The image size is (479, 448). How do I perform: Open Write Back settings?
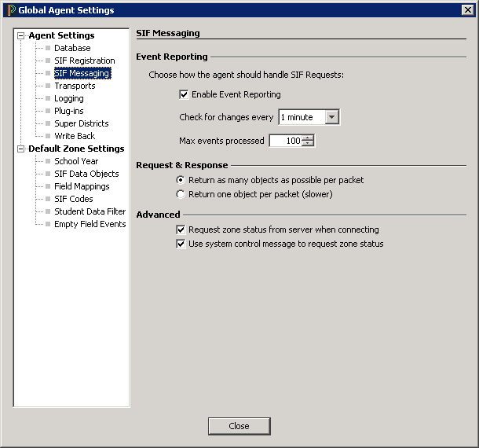tap(75, 136)
